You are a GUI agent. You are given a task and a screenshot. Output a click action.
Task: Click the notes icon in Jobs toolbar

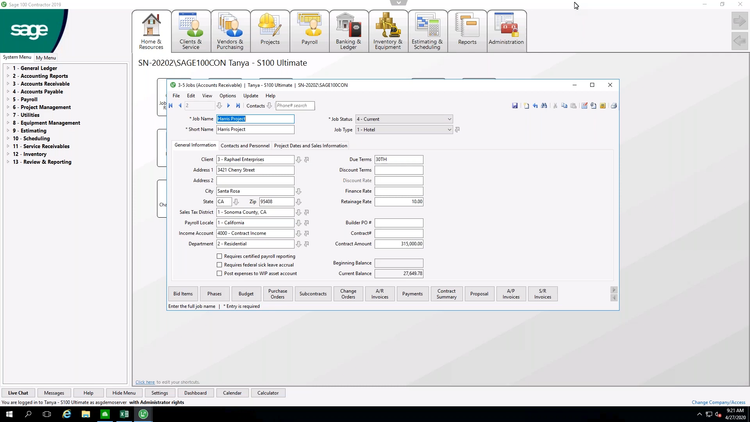(x=585, y=106)
